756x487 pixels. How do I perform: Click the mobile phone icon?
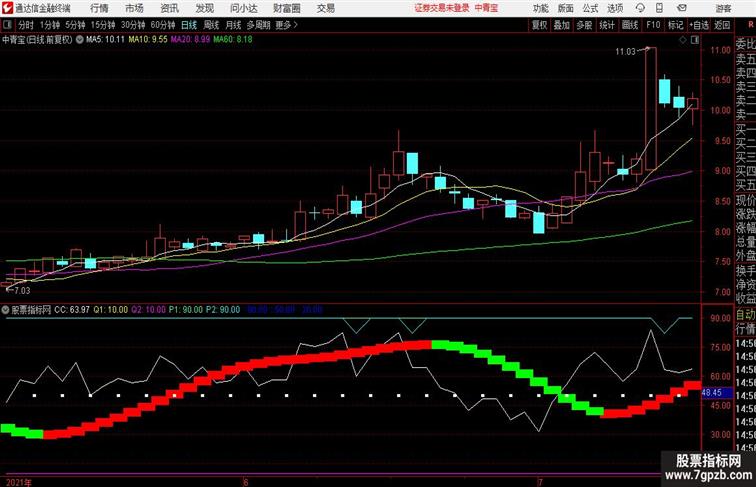(x=660, y=8)
